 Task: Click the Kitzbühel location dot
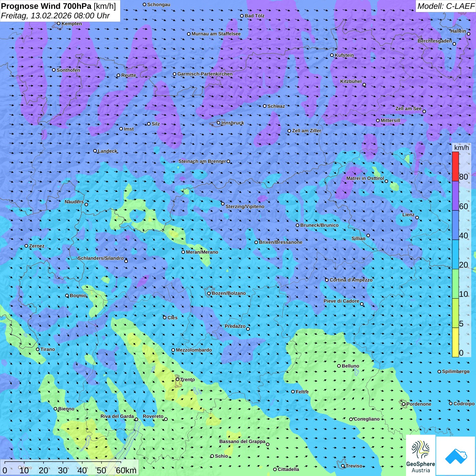(x=364, y=85)
